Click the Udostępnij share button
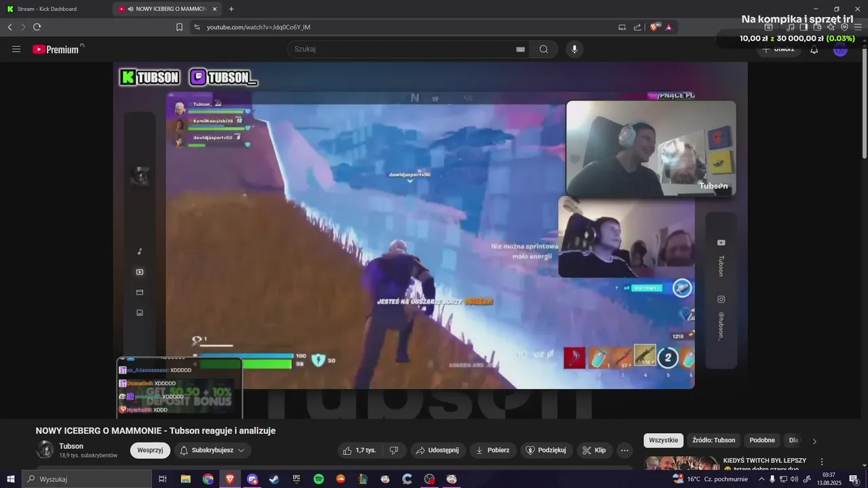Viewport: 868px width, 488px height. pos(437,450)
